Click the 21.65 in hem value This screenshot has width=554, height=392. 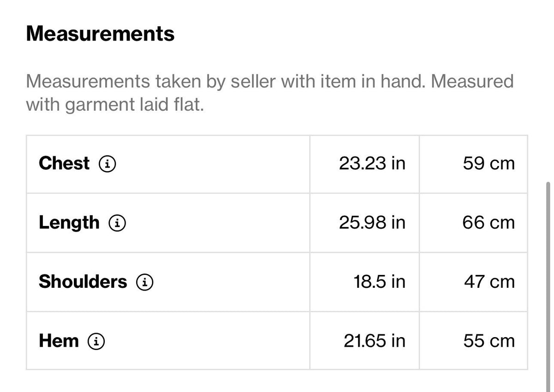point(374,341)
